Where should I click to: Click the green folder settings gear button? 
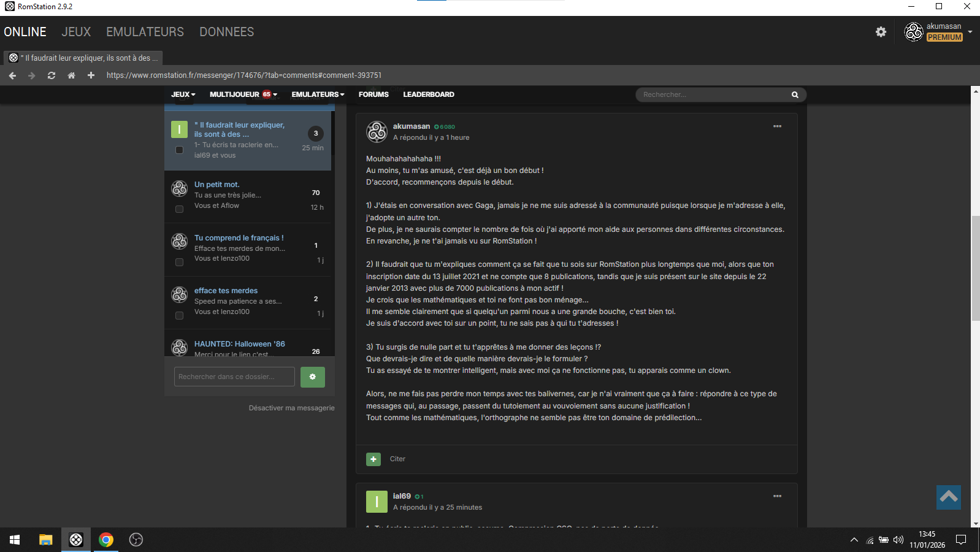click(x=312, y=377)
